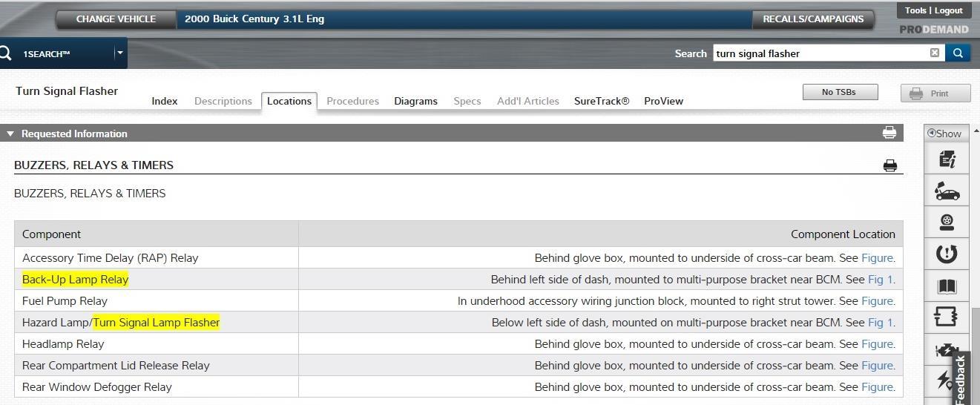Open Figure link for Rear Window Defogger Relay
Screen dimensions: 980x405
[877, 387]
